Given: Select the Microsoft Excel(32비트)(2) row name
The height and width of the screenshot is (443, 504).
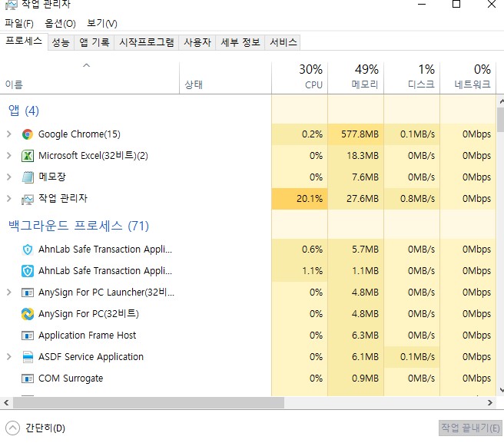Looking at the screenshot, I should click(93, 156).
